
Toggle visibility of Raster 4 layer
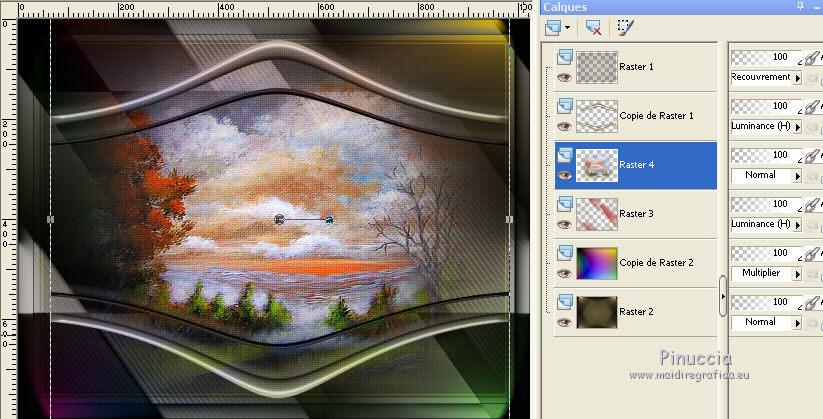[564, 175]
